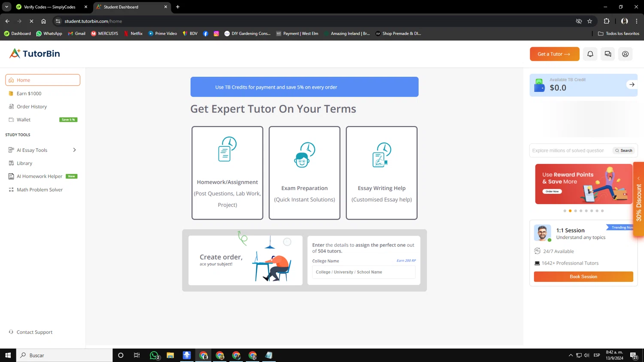
Task: Stop page loading in browser
Action: (x=31, y=21)
